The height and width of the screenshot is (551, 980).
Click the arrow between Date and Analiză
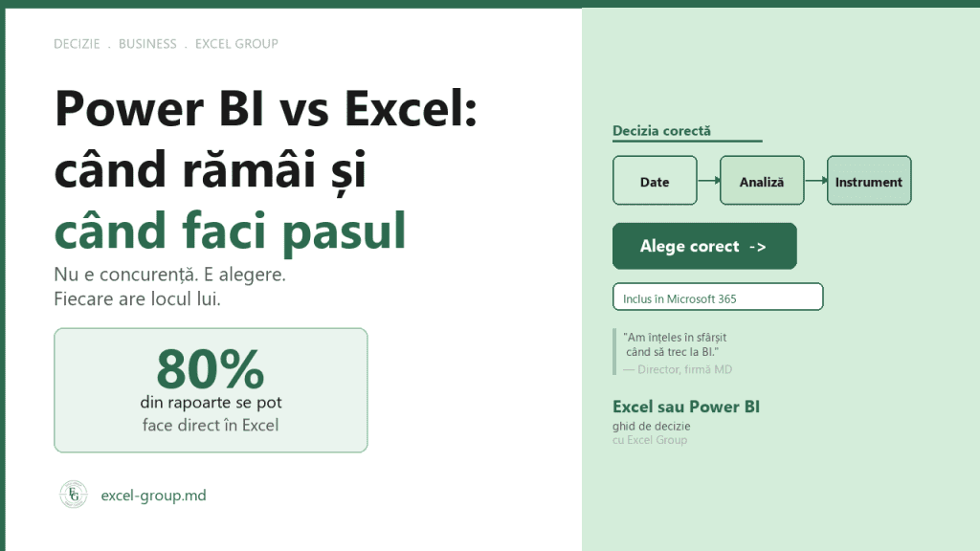pos(709,181)
